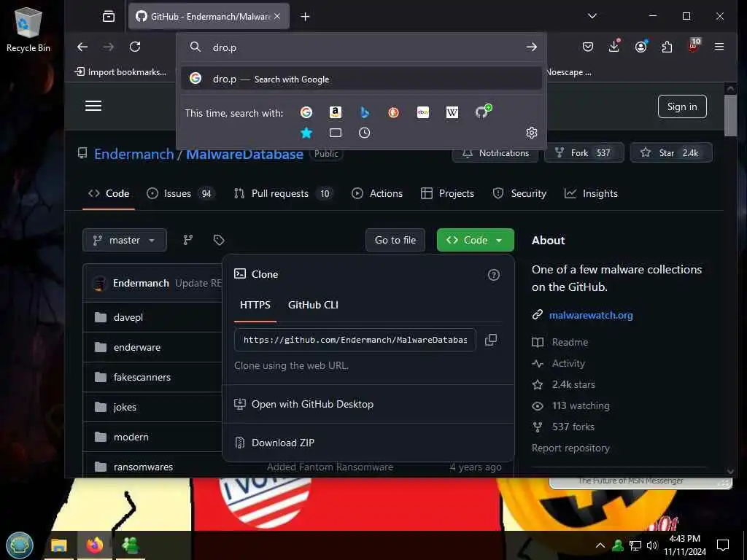Viewport: 747px width, 560px height.
Task: Search this time with Google icon
Action: [306, 112]
